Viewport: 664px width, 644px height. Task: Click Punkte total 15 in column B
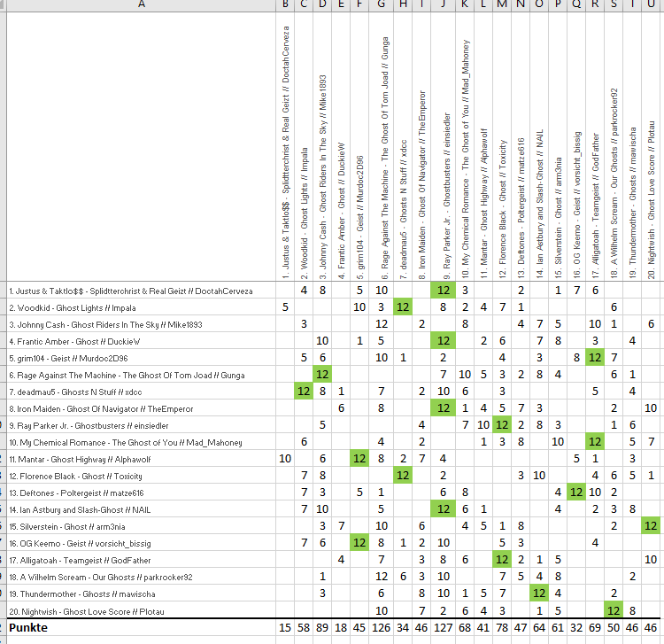[285, 627]
